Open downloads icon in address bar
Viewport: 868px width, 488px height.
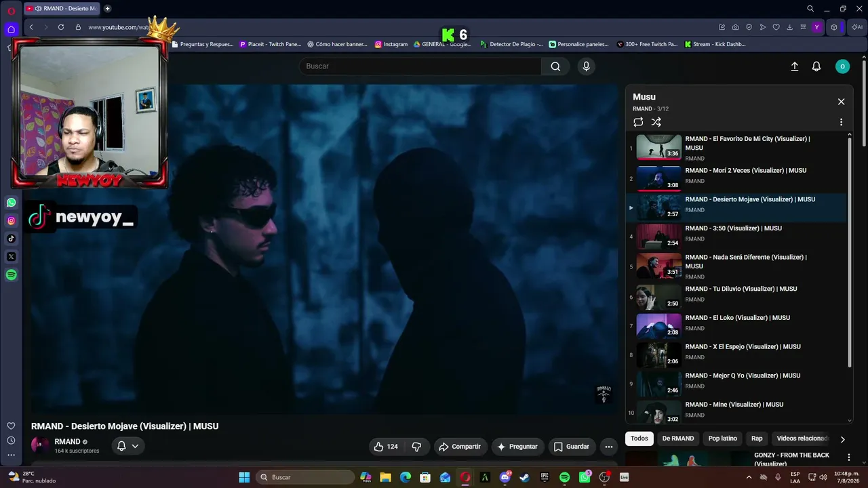tap(790, 27)
